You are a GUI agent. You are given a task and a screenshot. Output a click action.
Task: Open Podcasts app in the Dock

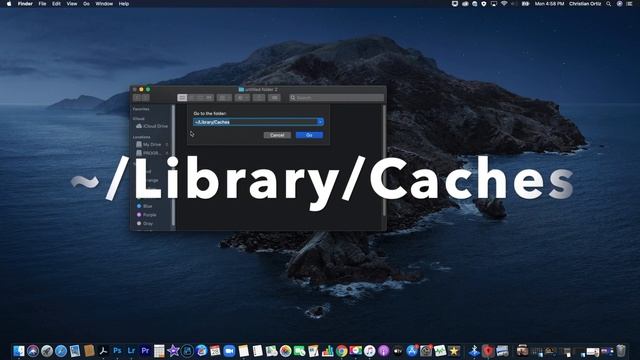(383, 351)
